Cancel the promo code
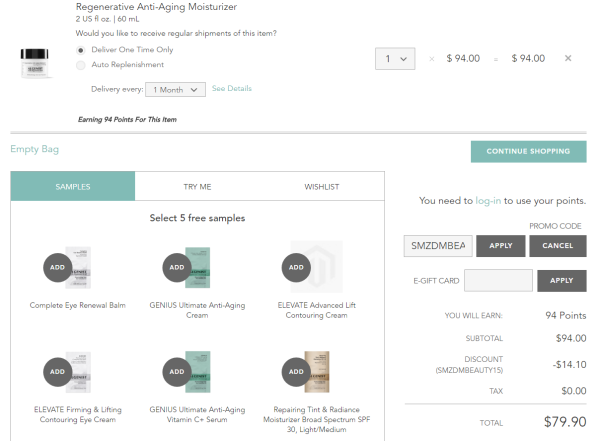 coord(558,246)
